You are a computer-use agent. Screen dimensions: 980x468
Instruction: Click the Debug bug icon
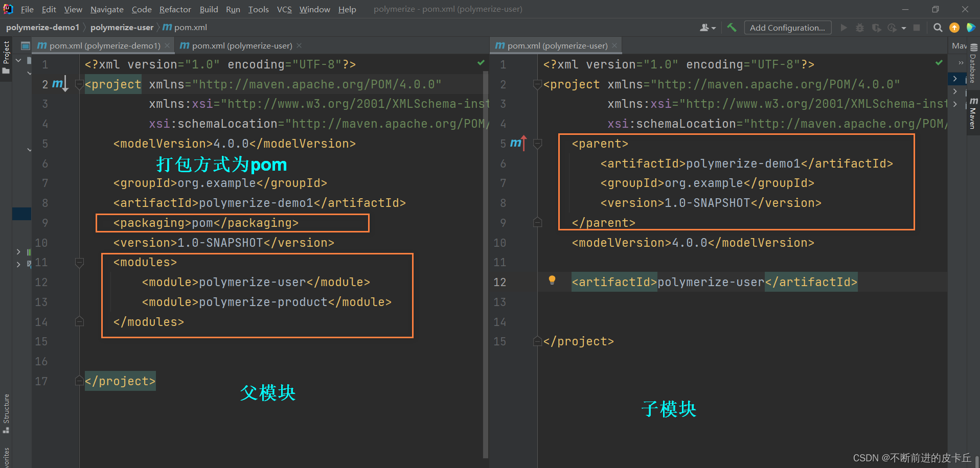click(860, 28)
